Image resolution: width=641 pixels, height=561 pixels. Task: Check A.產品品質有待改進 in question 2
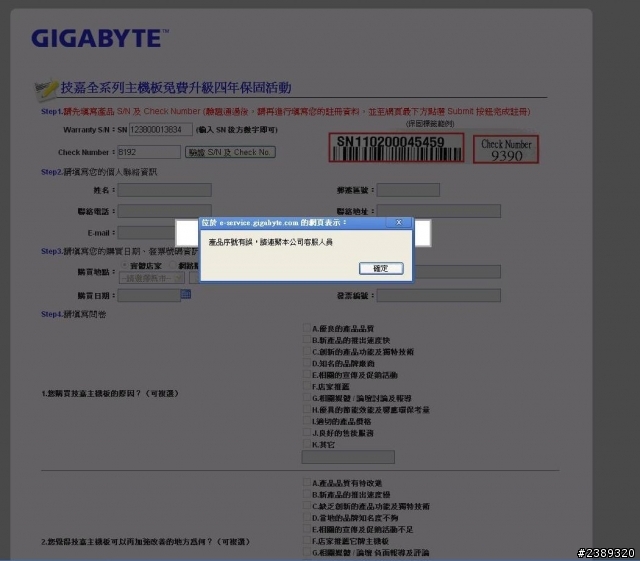[x=307, y=482]
